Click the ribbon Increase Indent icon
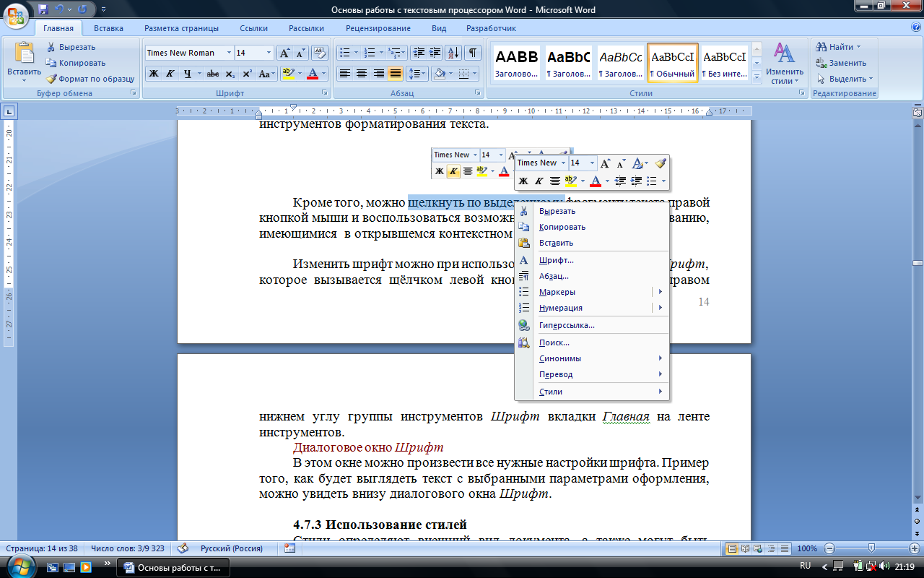 point(435,53)
